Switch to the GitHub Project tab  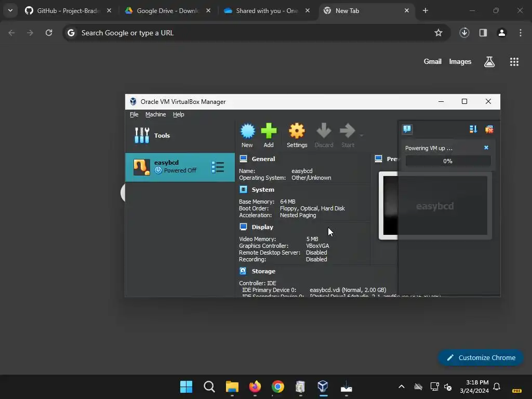tap(68, 11)
